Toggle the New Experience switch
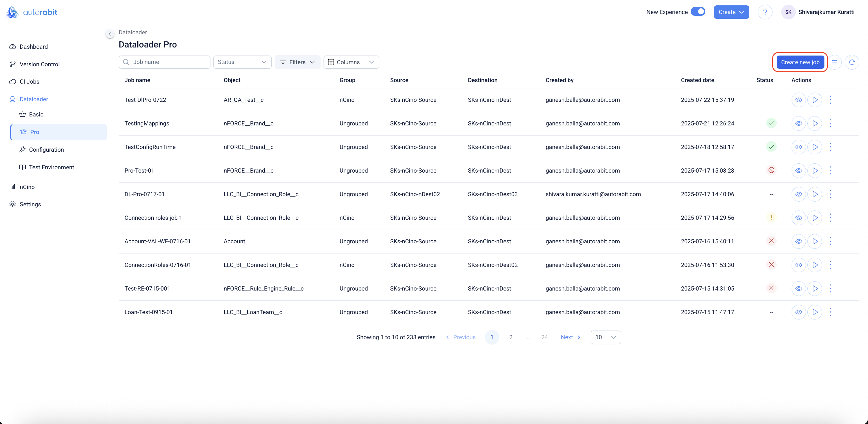This screenshot has width=868, height=424. click(698, 12)
